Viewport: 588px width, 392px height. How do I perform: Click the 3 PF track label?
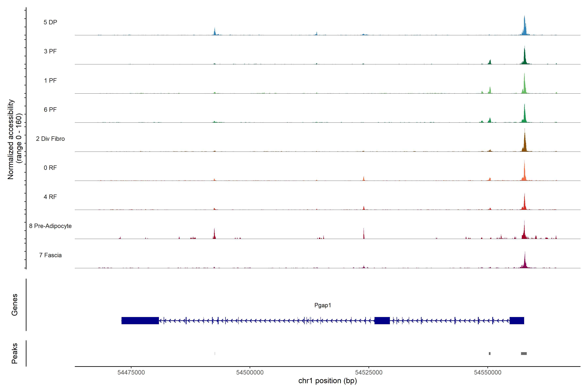tap(50, 51)
